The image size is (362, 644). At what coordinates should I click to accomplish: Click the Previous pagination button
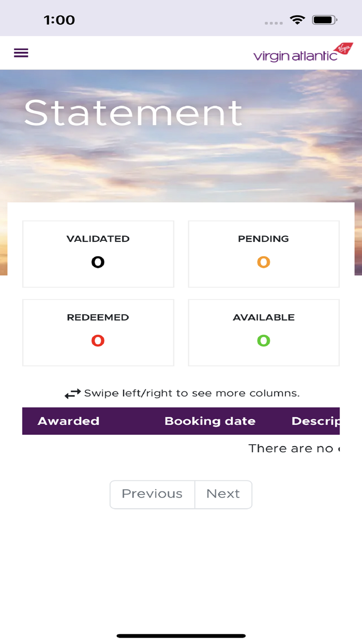click(x=152, y=494)
